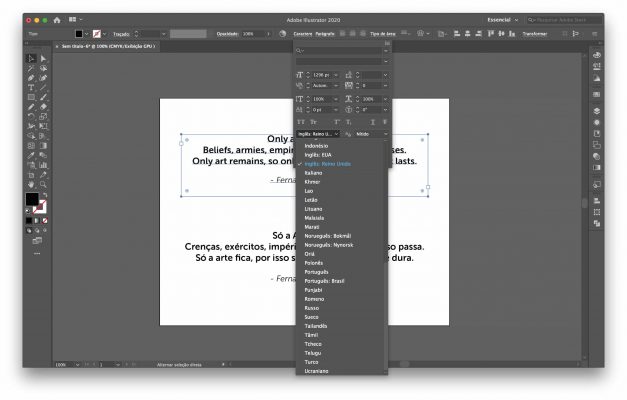This screenshot has height=400, width=627.
Task: Toggle Superscript in Character panel
Action: pyautogui.click(x=337, y=122)
